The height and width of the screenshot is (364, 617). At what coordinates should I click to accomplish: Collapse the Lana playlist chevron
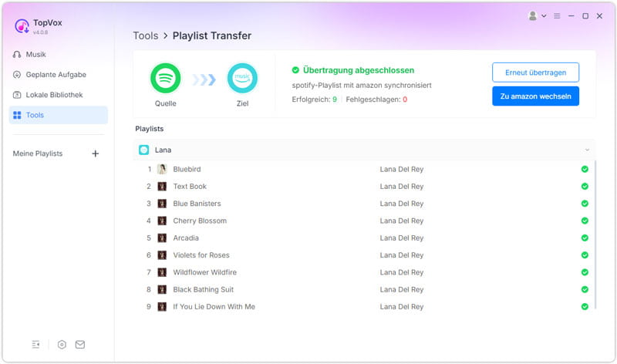click(x=587, y=150)
